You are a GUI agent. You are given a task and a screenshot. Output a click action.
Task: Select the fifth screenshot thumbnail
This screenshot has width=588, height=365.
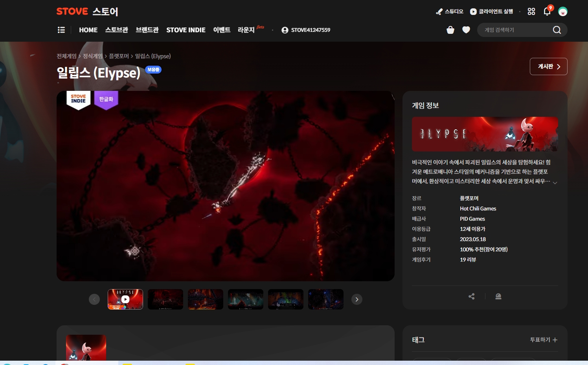pyautogui.click(x=286, y=299)
